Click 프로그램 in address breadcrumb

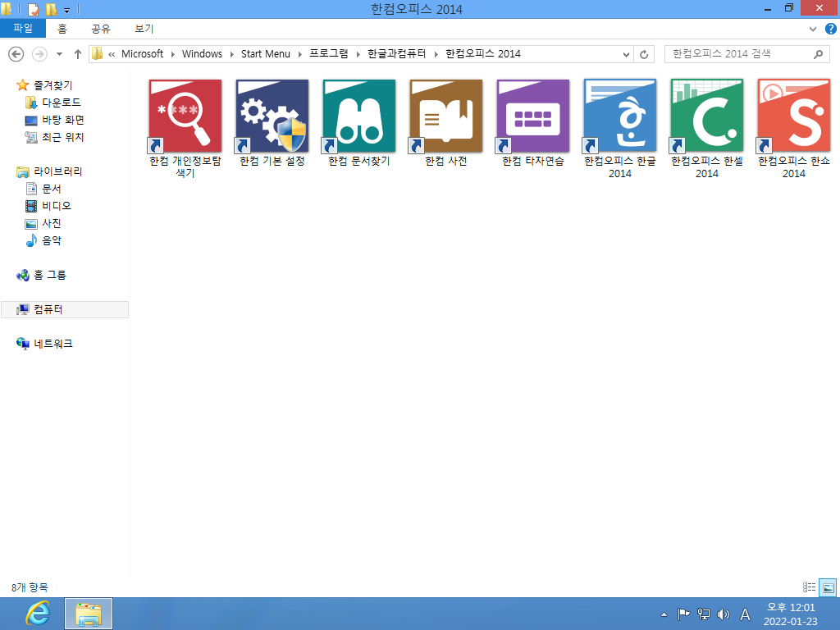[329, 53]
